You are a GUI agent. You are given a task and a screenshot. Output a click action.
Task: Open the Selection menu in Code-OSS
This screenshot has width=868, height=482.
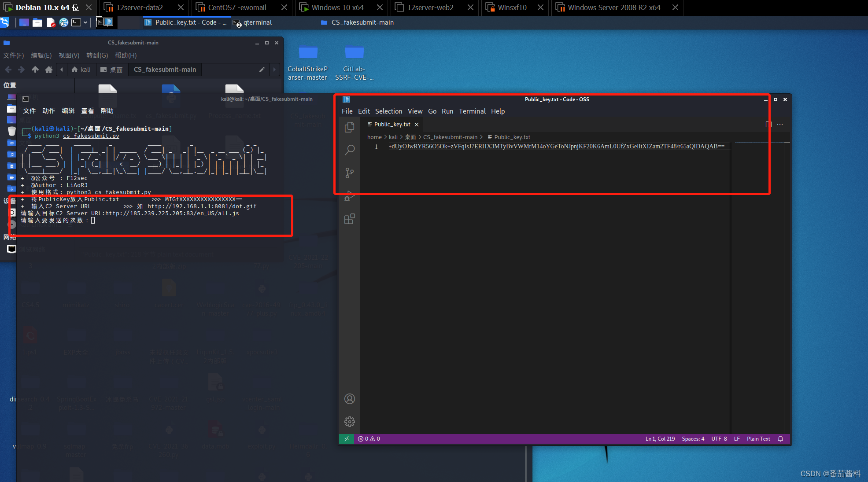[x=388, y=111]
